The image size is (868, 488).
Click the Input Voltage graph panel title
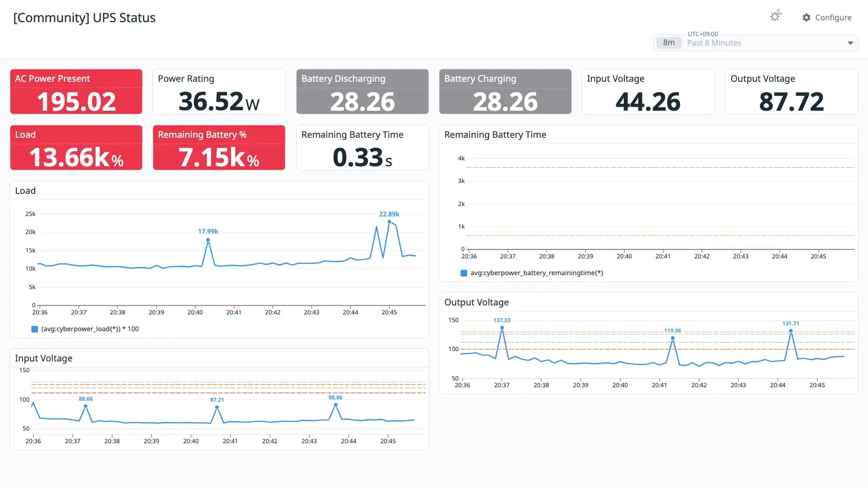pos(44,358)
